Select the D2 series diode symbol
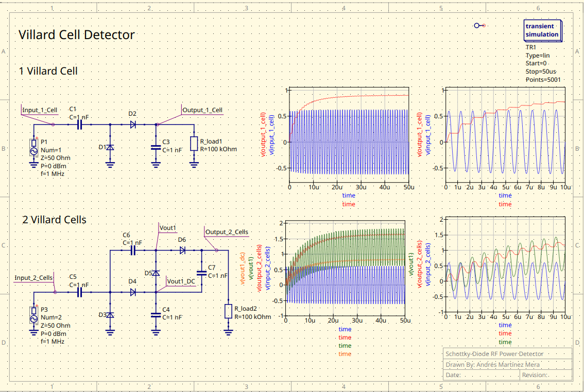Screen dimensions: 584x392 (x=133, y=123)
